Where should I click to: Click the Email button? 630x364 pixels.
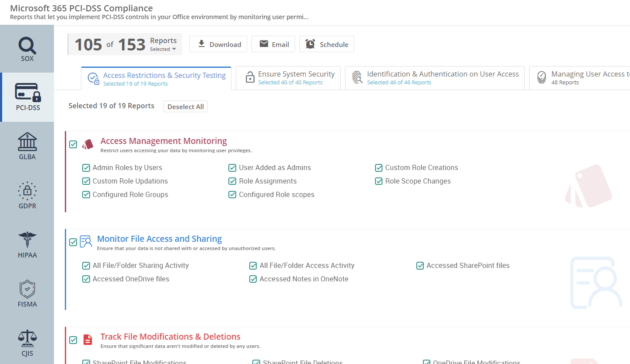tap(273, 44)
